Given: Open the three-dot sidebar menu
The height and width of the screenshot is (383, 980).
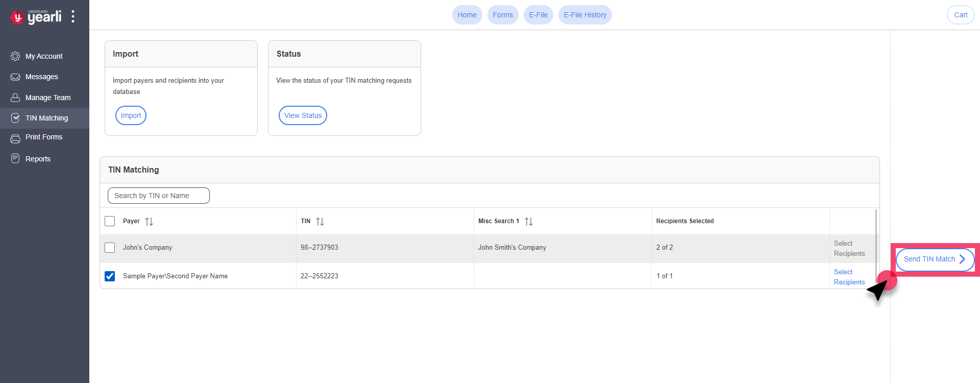Looking at the screenshot, I should pos(73,16).
